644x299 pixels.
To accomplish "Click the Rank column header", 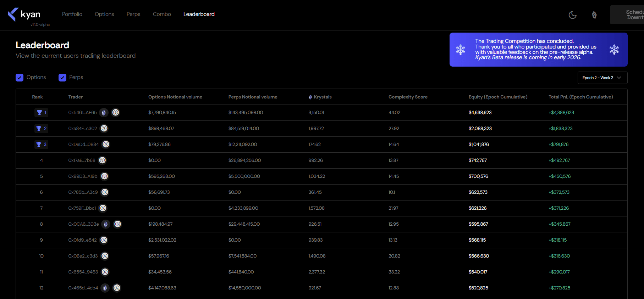I will [37, 97].
